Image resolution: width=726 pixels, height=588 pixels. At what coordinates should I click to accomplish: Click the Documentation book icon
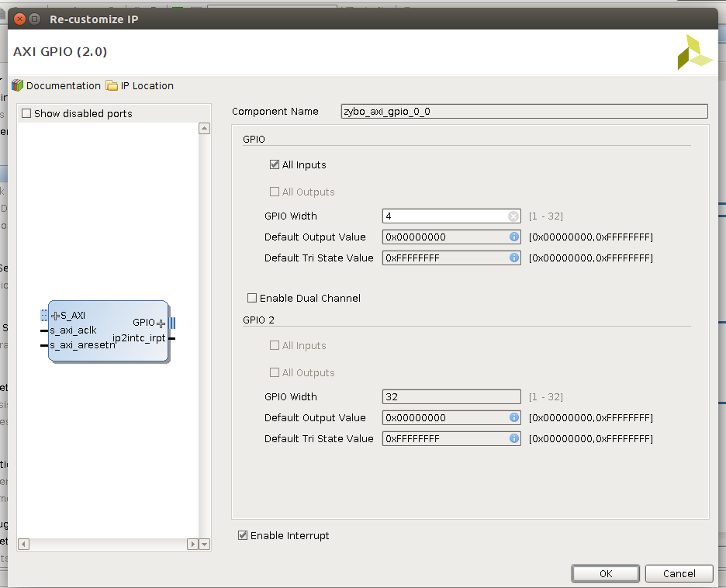(18, 85)
